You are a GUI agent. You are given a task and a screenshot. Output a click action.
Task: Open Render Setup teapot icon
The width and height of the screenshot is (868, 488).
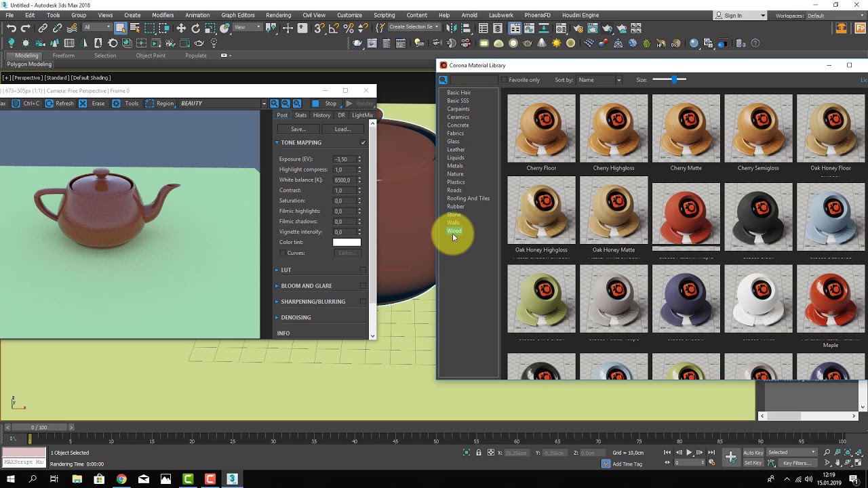(x=578, y=28)
